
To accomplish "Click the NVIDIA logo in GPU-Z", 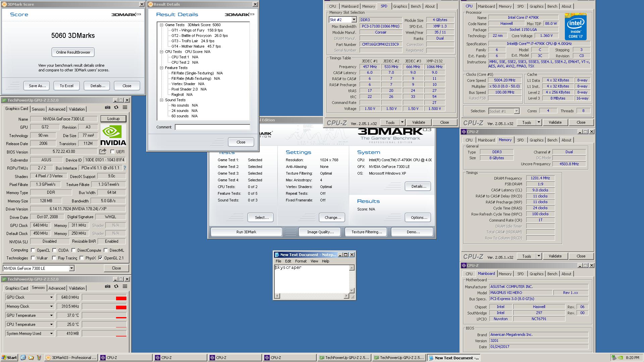I will coord(113,135).
